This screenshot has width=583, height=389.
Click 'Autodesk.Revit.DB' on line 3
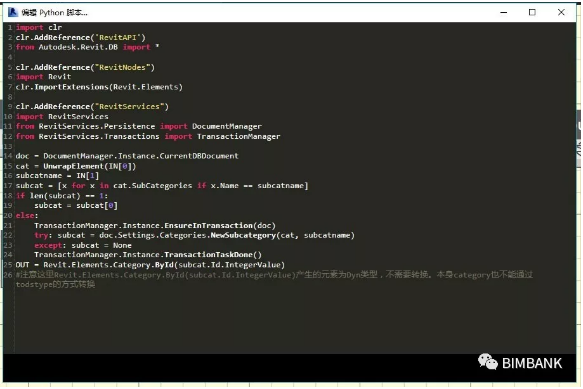pos(78,47)
